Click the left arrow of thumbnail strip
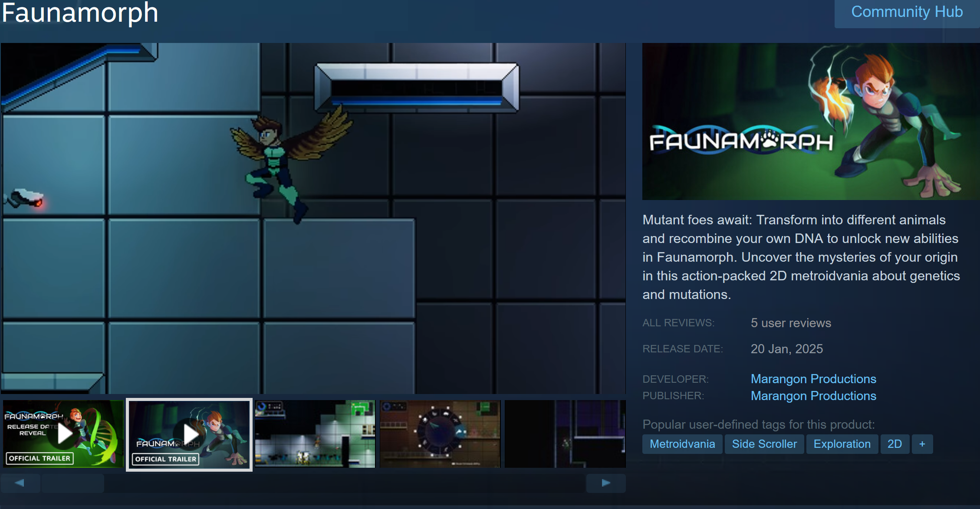 tap(20, 483)
